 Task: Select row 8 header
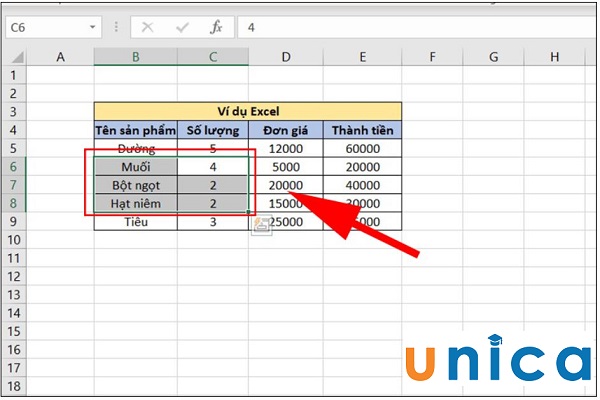point(14,203)
